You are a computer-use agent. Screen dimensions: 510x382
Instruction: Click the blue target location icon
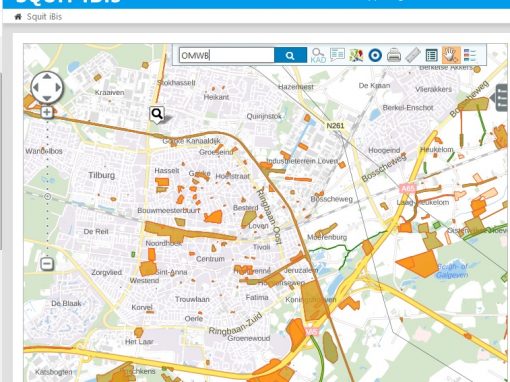point(375,55)
